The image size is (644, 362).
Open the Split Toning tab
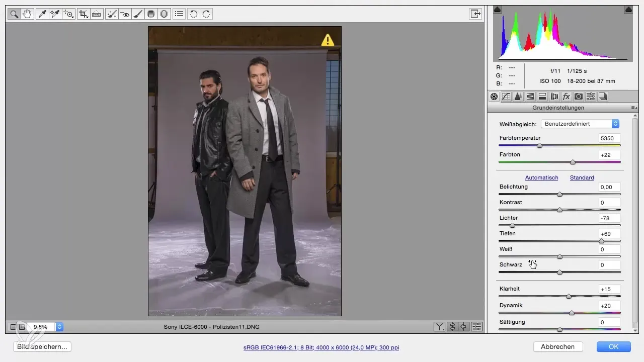[542, 97]
